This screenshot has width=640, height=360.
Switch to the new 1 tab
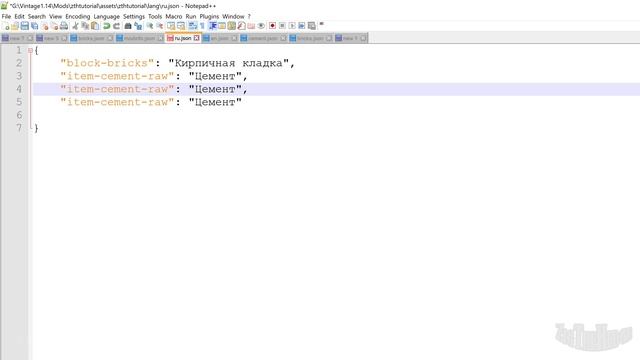coord(351,38)
